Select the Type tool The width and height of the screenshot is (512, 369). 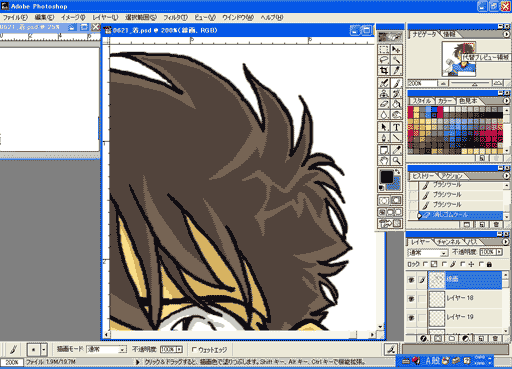[x=396, y=127]
